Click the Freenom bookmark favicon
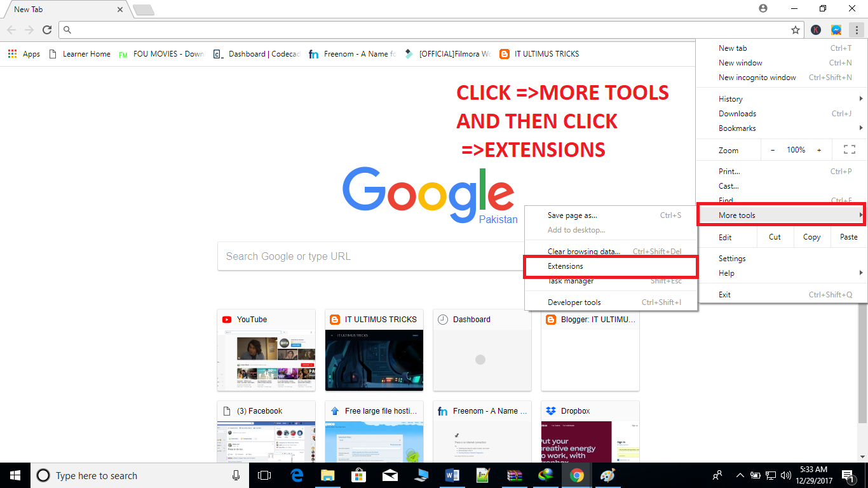 point(313,54)
